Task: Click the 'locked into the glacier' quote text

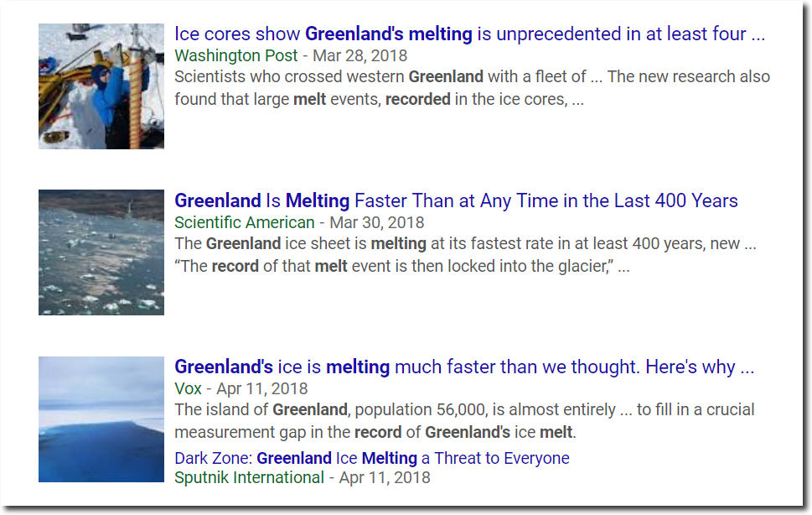Action: [402, 266]
